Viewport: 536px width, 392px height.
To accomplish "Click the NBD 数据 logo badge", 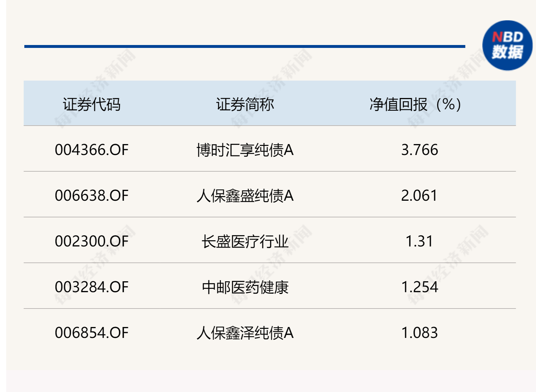I will tap(507, 45).
